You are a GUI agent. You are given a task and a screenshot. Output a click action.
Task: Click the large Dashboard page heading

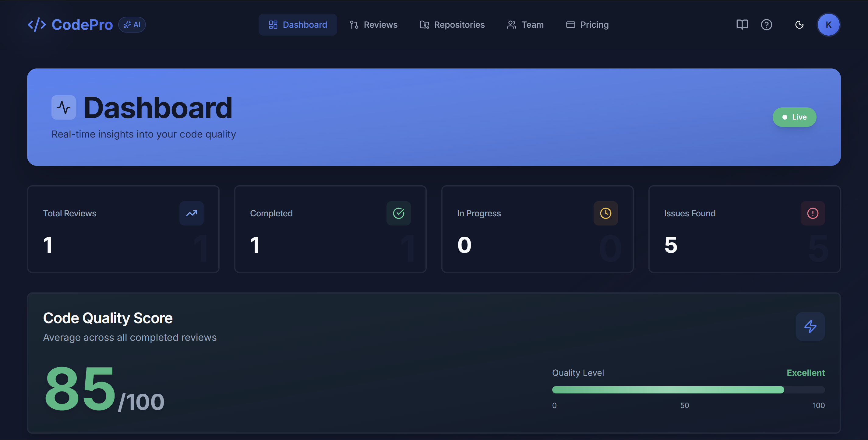pyautogui.click(x=158, y=107)
